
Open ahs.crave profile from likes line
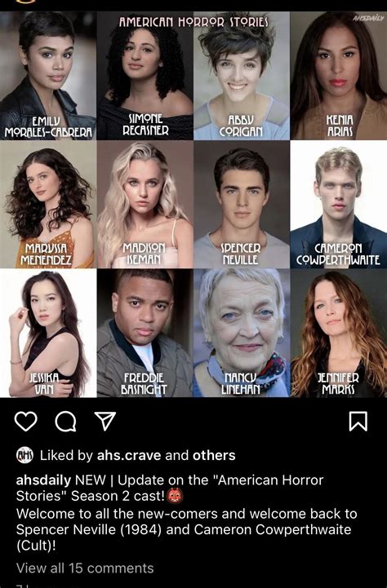click(x=129, y=455)
